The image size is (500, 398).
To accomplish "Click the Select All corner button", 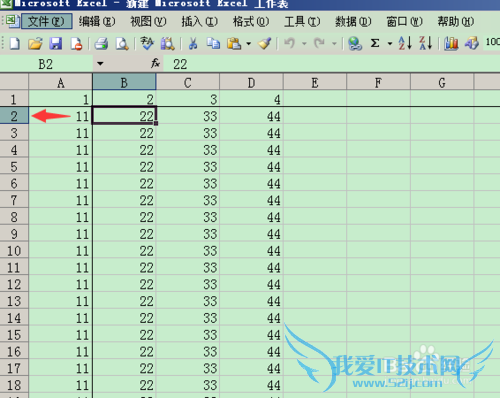I will pos(14,82).
